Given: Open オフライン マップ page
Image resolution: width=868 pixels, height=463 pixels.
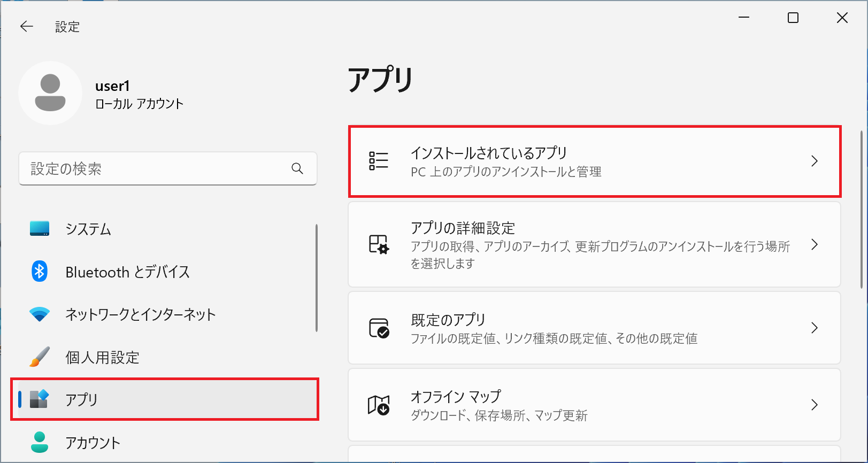Looking at the screenshot, I should click(x=595, y=405).
